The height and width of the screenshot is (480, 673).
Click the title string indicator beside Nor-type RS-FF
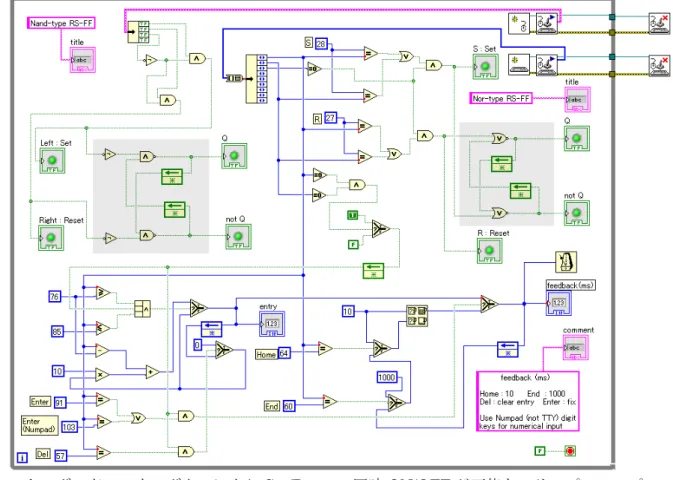pyautogui.click(x=578, y=100)
